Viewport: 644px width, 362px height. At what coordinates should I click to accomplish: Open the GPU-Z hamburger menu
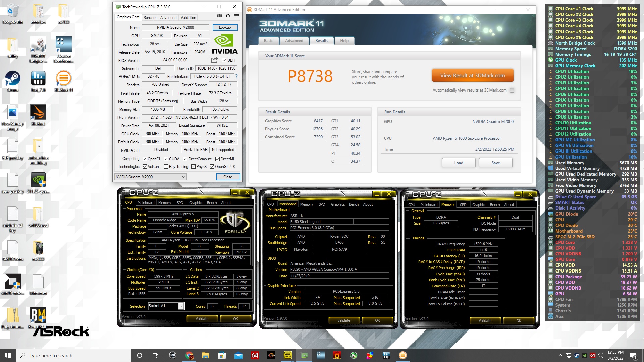236,16
